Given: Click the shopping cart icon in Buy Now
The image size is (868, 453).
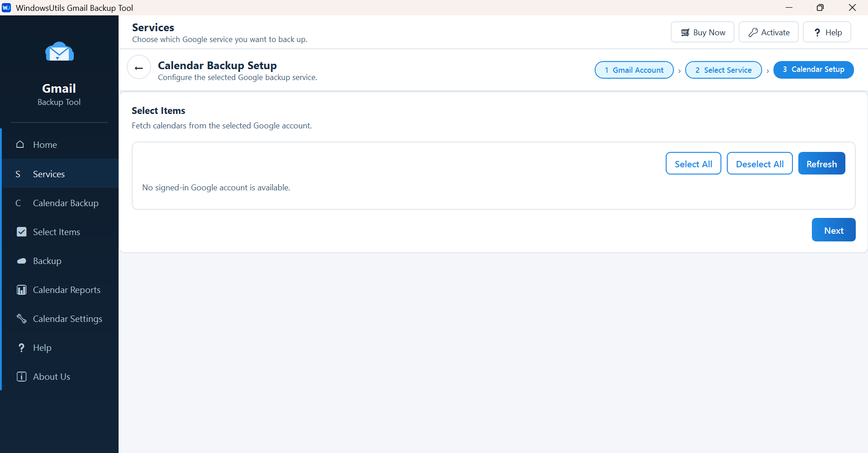Looking at the screenshot, I should [685, 33].
